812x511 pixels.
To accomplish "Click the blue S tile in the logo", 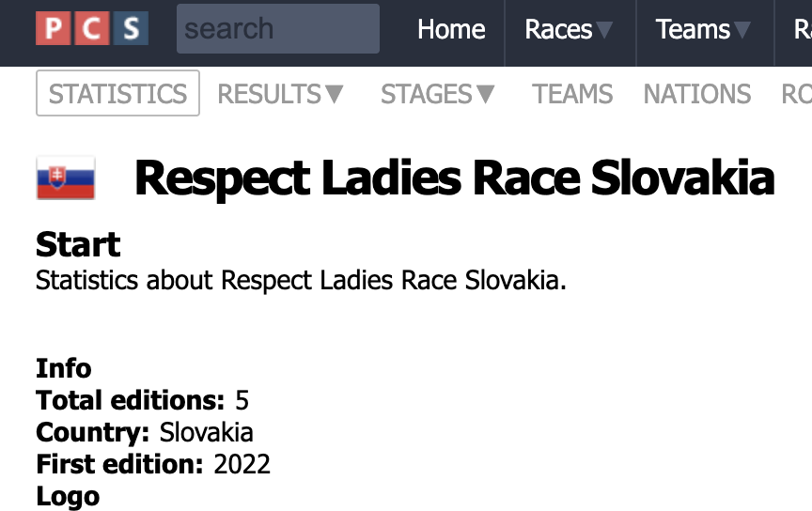I will pyautogui.click(x=131, y=28).
